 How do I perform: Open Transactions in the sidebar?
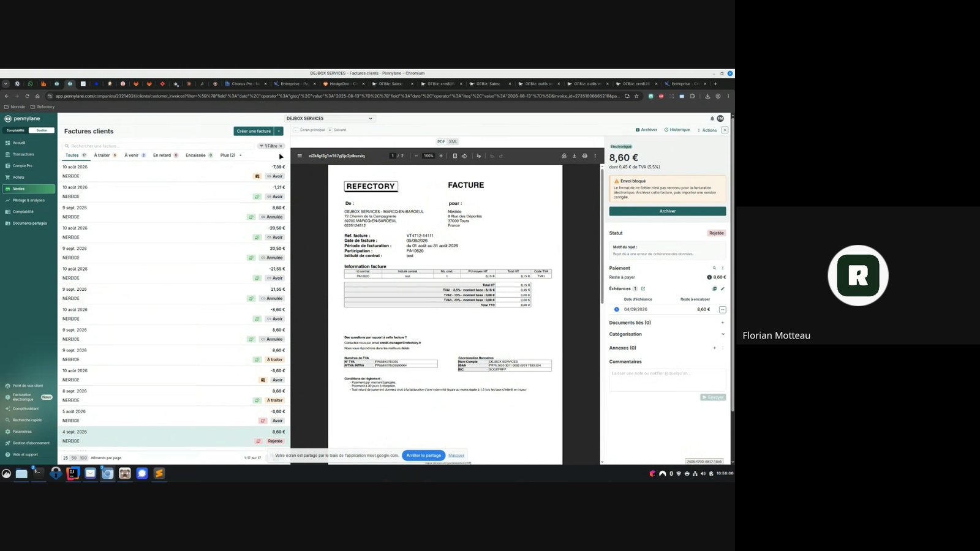(x=23, y=154)
